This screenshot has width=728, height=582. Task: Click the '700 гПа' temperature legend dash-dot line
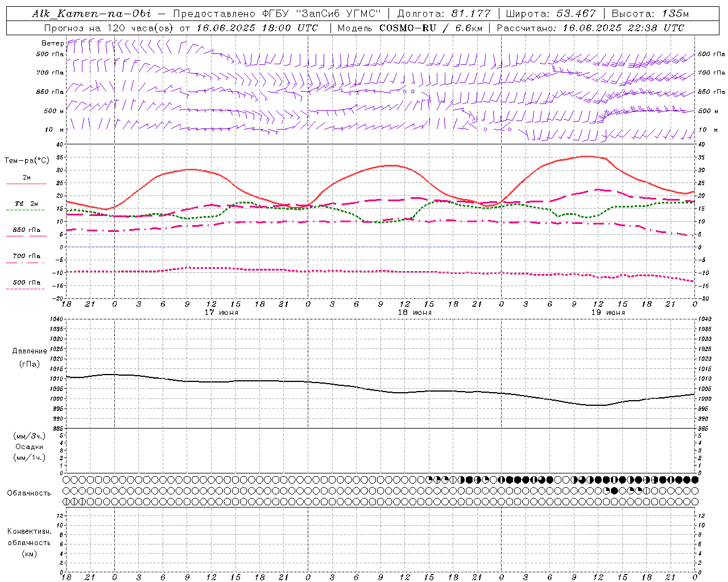coord(25,263)
